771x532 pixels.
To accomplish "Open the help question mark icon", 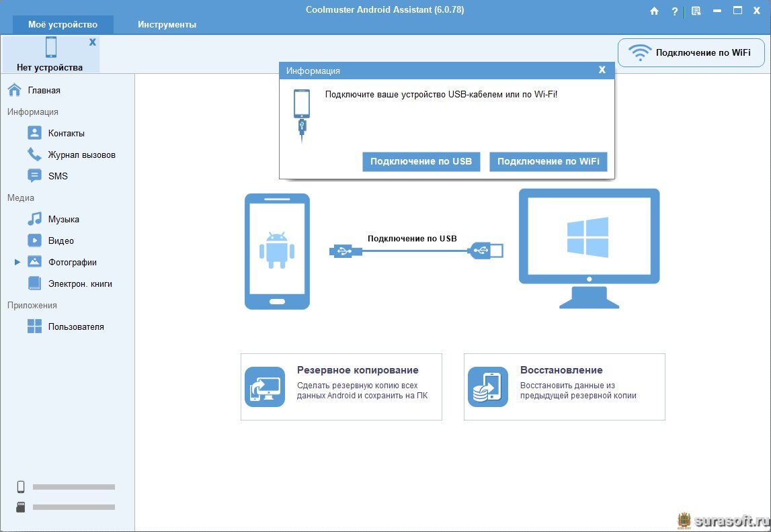I will coord(675,11).
